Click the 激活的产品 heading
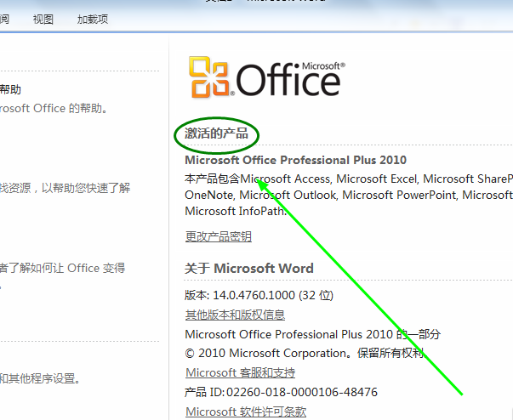 tap(217, 134)
